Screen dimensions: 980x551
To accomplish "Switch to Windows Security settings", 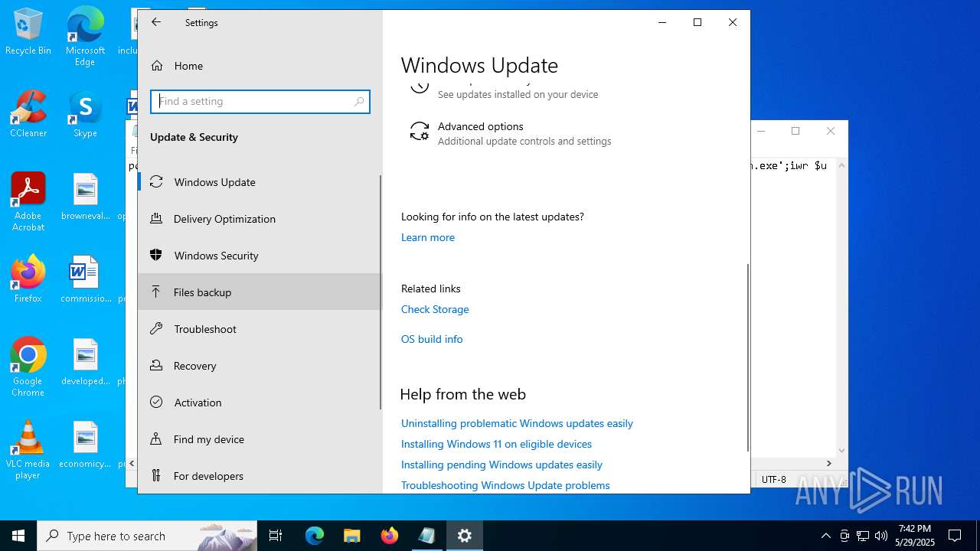I will click(x=260, y=256).
